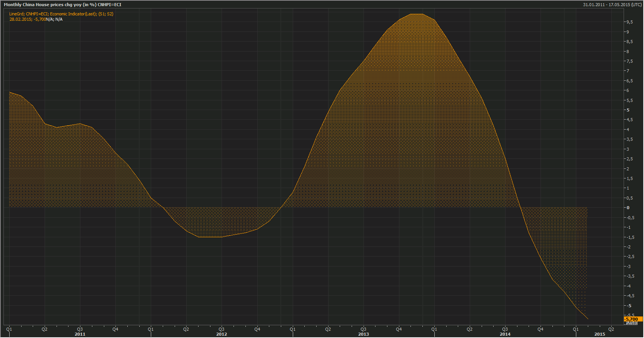
Task: Click the 2012 year label on time axis
Action: [222, 334]
